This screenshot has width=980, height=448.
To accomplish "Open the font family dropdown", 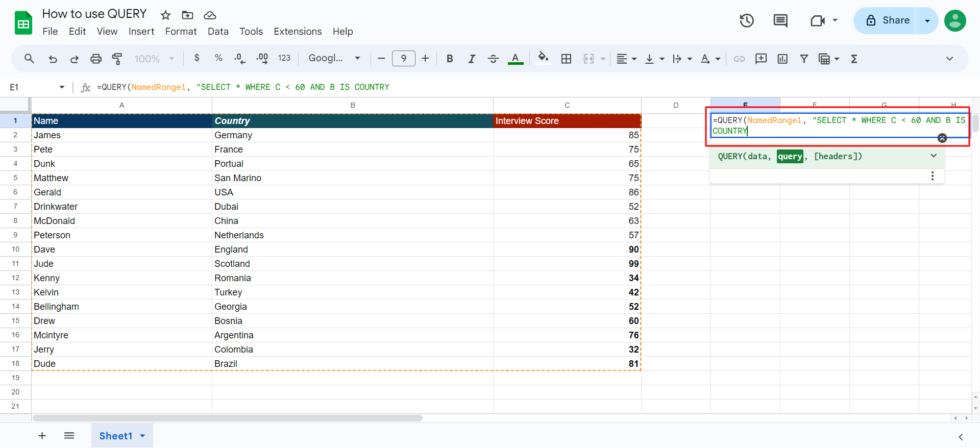I will 334,58.
